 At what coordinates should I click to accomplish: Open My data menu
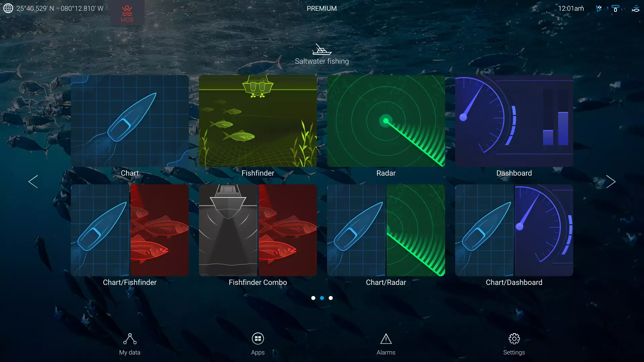click(130, 344)
